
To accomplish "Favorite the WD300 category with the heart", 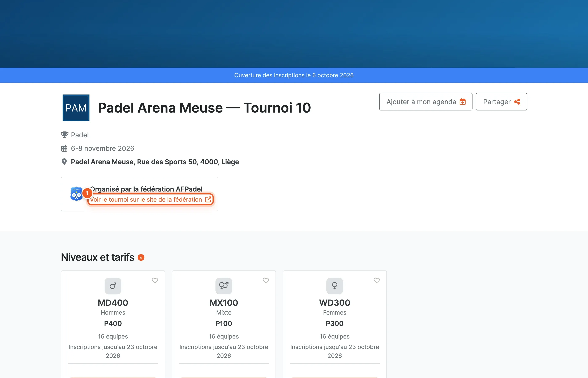I will 377,280.
